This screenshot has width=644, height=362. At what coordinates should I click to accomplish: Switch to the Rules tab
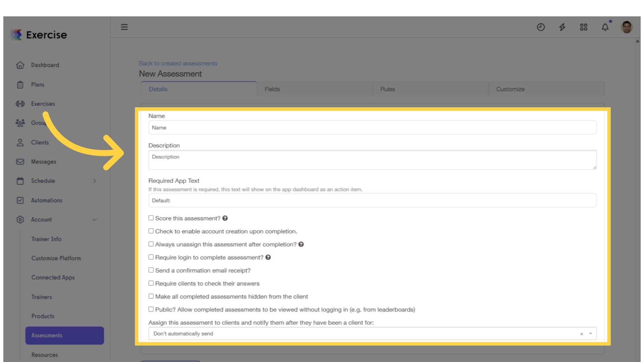[431, 89]
